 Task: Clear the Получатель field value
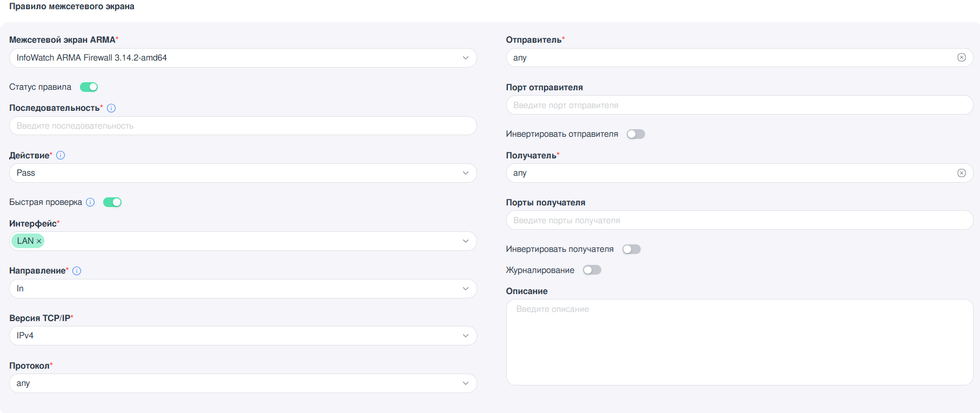[x=961, y=173]
